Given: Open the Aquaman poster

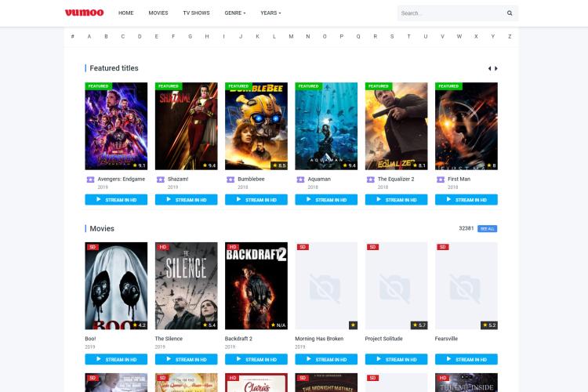Looking at the screenshot, I should coord(326,126).
